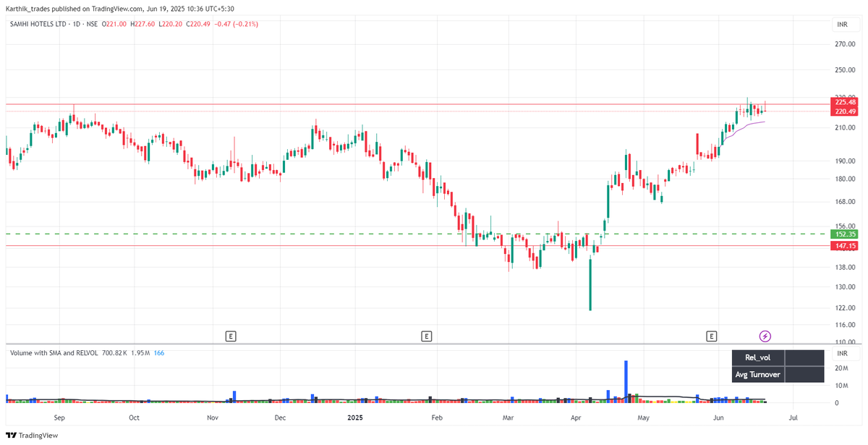Click the H227.60 high value
The width and height of the screenshot is (868, 445).
[142, 24]
